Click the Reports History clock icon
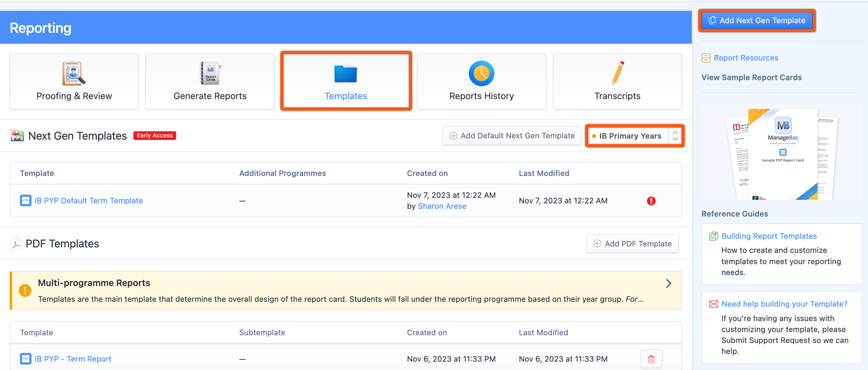The height and width of the screenshot is (370, 868). [x=482, y=73]
